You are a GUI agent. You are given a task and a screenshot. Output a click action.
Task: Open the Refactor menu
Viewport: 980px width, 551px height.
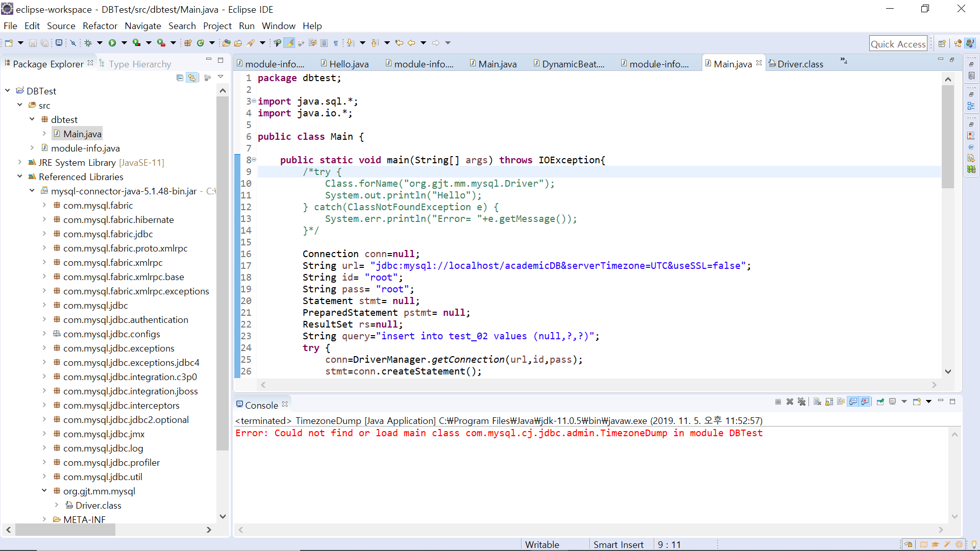pos(100,26)
